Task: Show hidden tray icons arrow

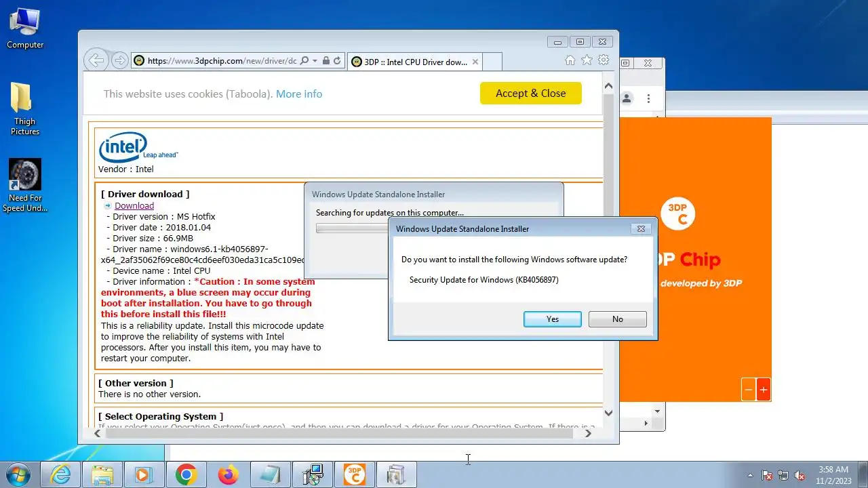Action: click(750, 475)
